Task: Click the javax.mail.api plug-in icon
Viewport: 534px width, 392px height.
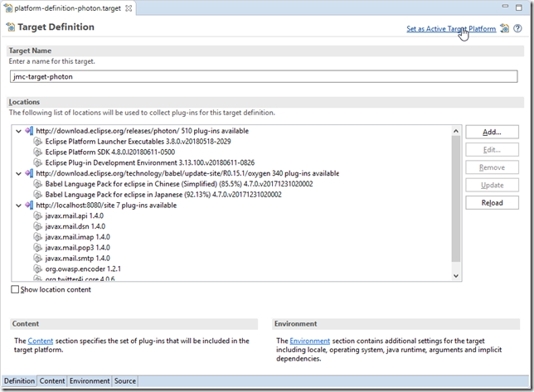Action: pos(38,215)
